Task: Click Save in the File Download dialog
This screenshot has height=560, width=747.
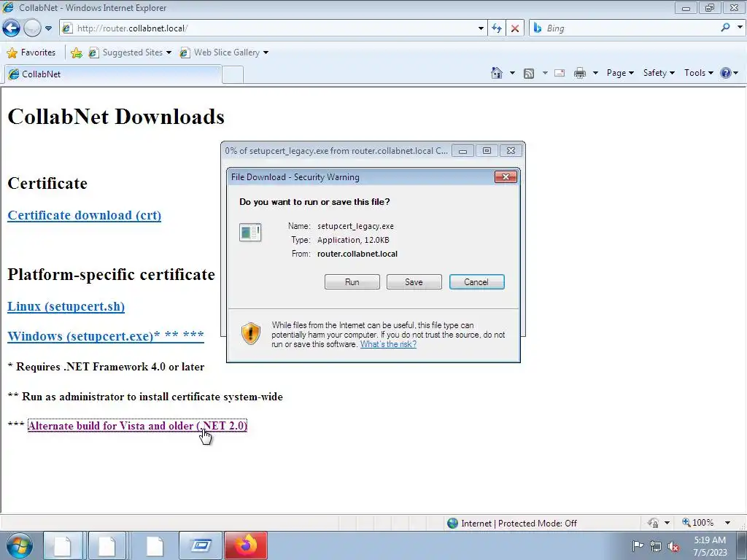Action: [x=414, y=282]
